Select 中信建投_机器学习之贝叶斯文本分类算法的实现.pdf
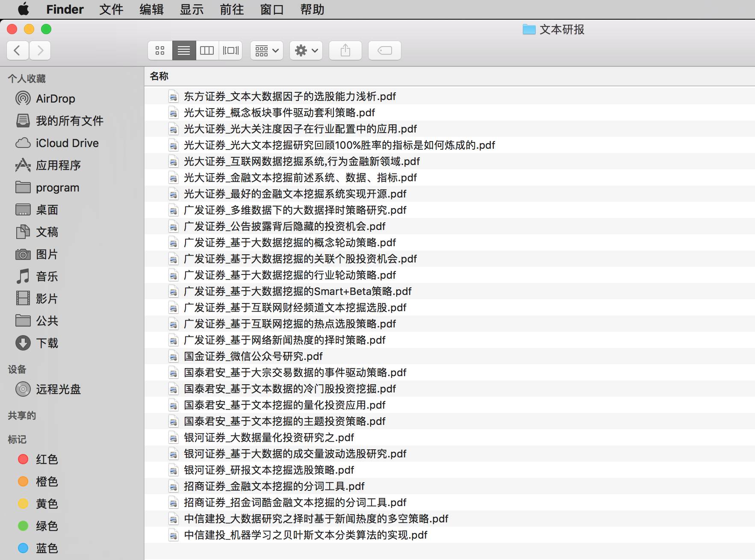755x560 pixels. pyautogui.click(x=450, y=535)
